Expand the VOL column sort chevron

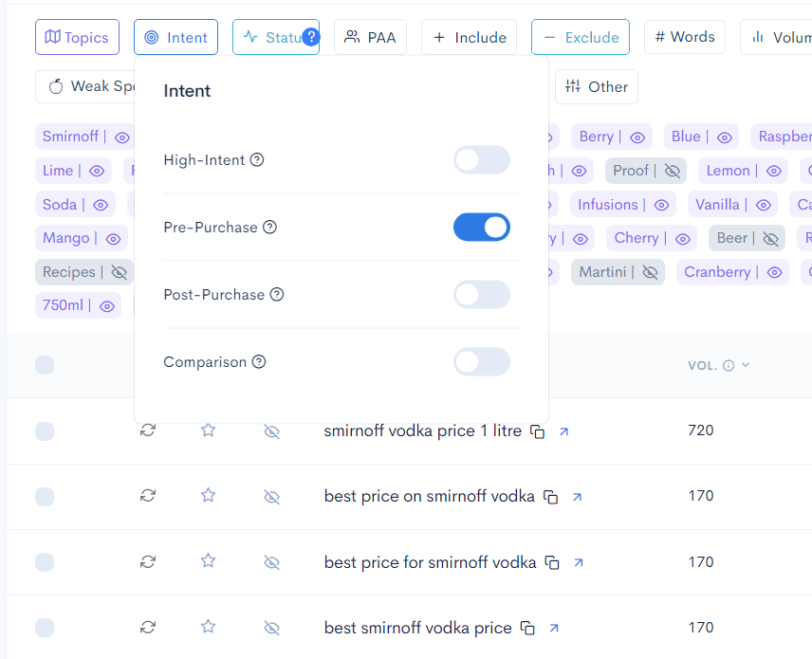pyautogui.click(x=746, y=365)
